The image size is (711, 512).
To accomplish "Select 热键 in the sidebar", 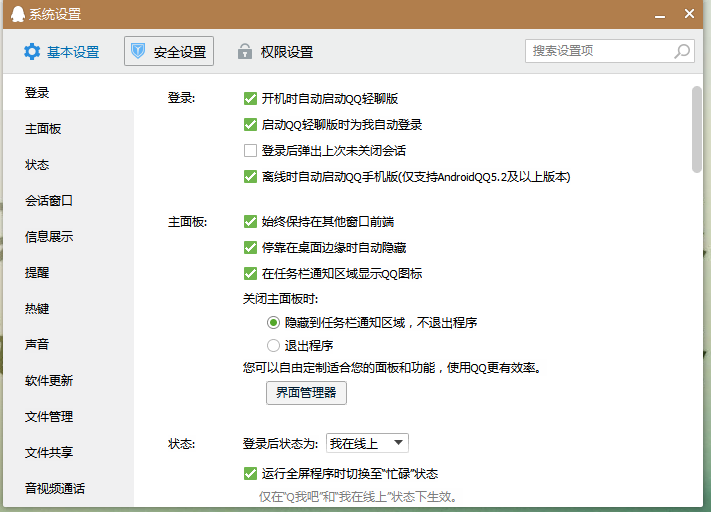I will click(x=68, y=309).
